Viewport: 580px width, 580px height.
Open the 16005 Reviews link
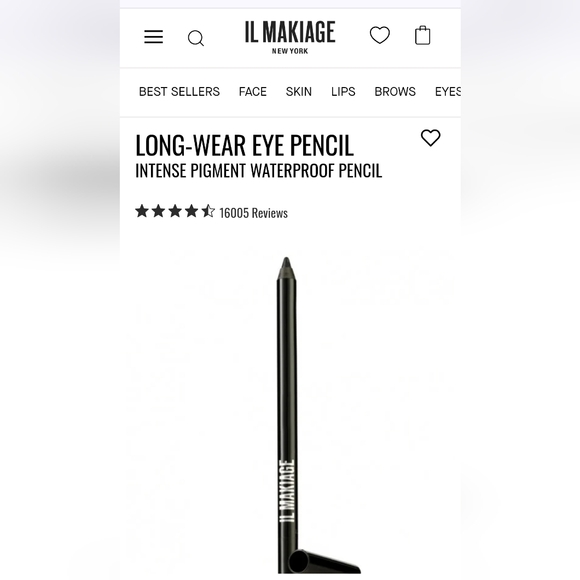[253, 213]
